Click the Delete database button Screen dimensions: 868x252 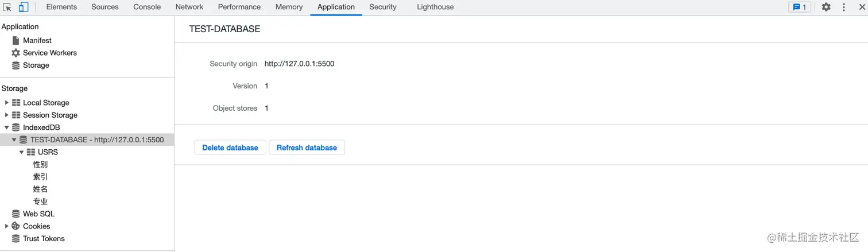tap(230, 148)
